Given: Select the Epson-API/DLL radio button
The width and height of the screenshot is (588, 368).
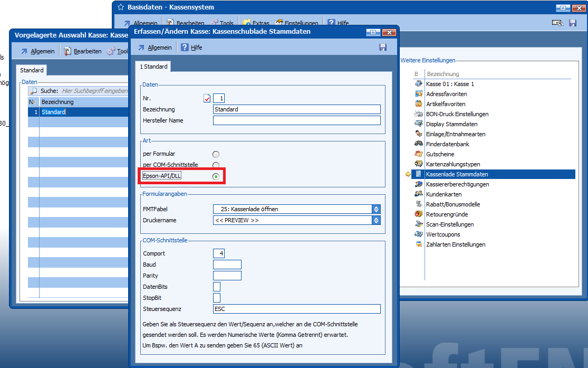Looking at the screenshot, I should coord(216,176).
